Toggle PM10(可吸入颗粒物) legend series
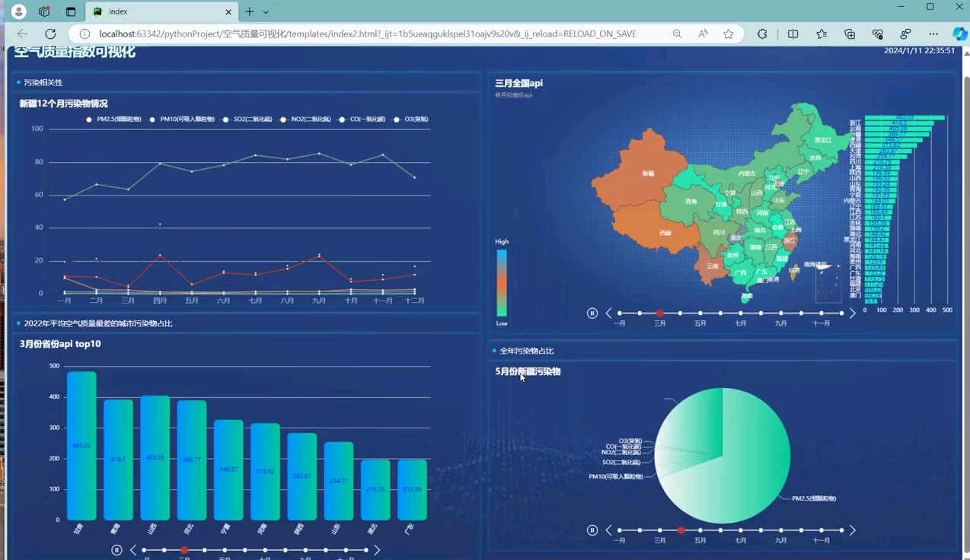 (181, 119)
